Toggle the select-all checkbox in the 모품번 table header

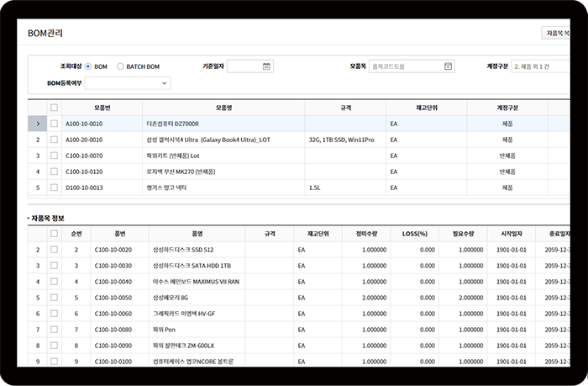(54, 108)
